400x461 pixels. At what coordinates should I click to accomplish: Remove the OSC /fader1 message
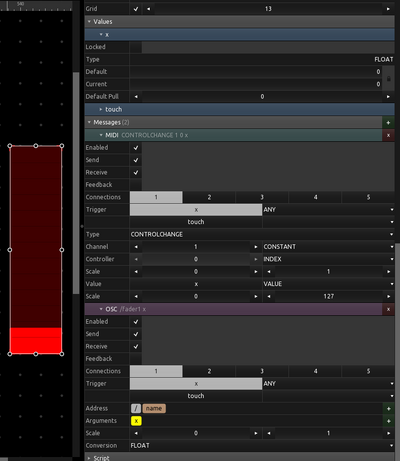pyautogui.click(x=388, y=309)
